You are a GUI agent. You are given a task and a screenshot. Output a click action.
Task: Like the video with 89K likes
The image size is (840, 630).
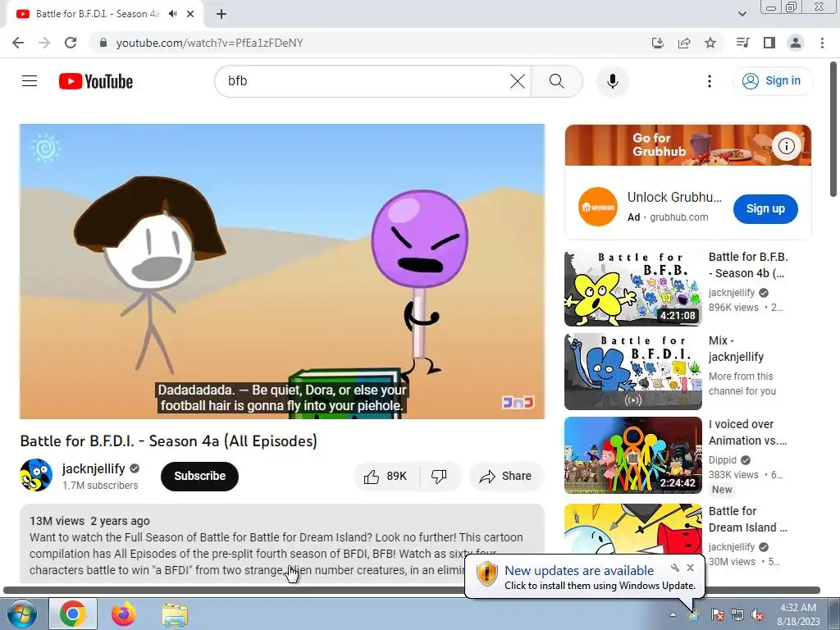(386, 476)
